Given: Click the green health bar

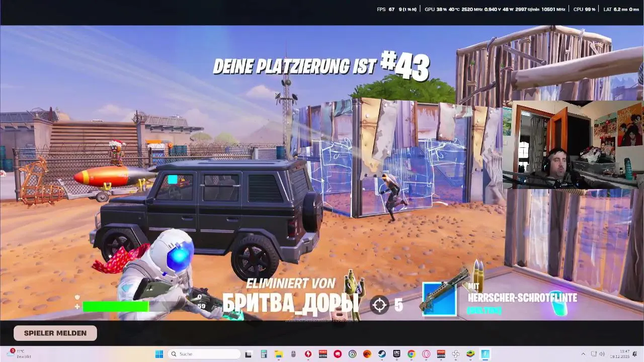Looking at the screenshot, I should (x=116, y=306).
